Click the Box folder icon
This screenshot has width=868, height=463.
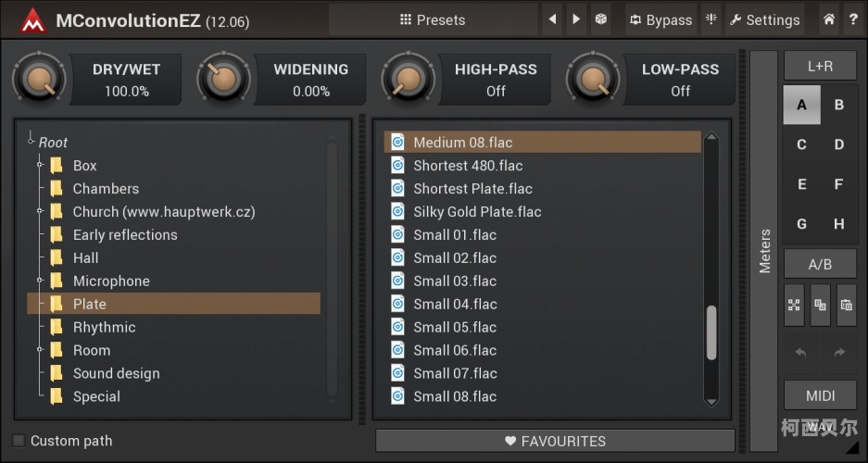point(56,166)
